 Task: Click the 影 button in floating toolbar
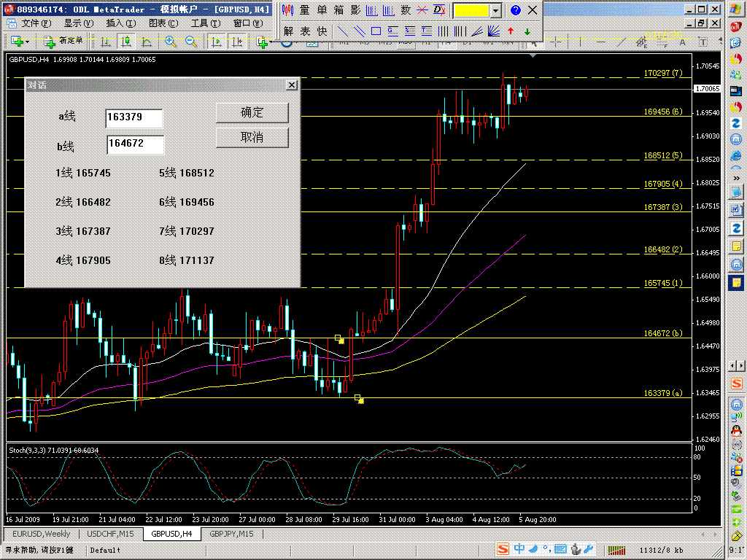point(355,10)
